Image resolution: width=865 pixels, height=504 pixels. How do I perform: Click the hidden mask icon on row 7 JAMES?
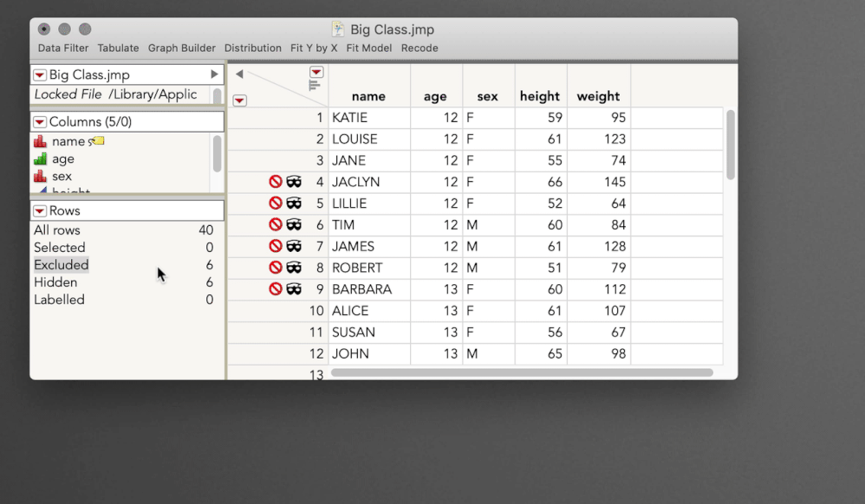294,246
